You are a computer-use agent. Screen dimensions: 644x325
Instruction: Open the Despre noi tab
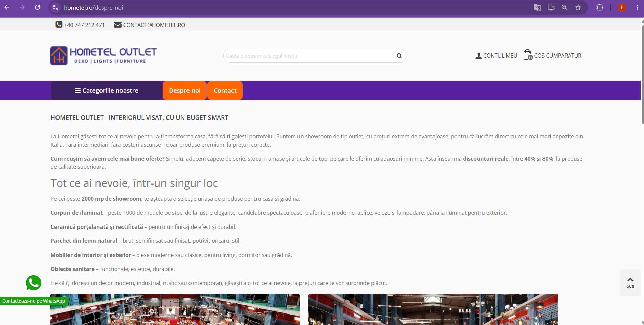[x=185, y=90]
